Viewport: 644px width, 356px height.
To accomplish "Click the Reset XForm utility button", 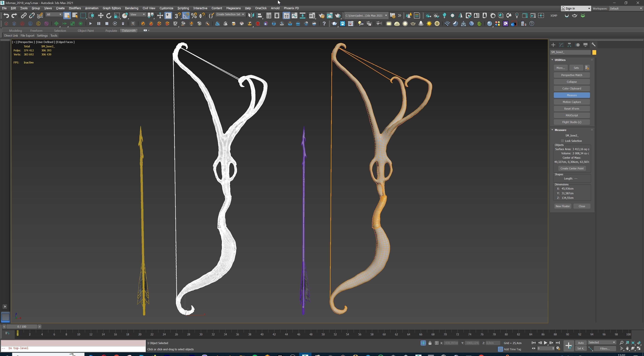I will pyautogui.click(x=572, y=109).
